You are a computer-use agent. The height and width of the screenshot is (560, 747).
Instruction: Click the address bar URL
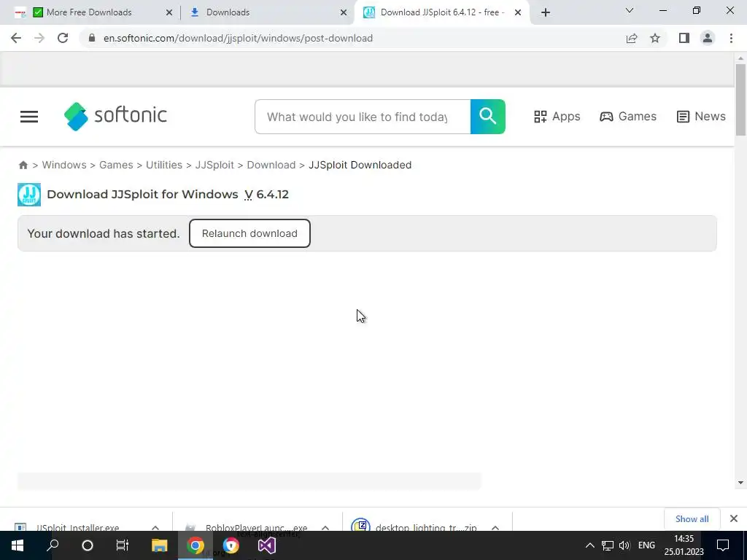pos(239,38)
